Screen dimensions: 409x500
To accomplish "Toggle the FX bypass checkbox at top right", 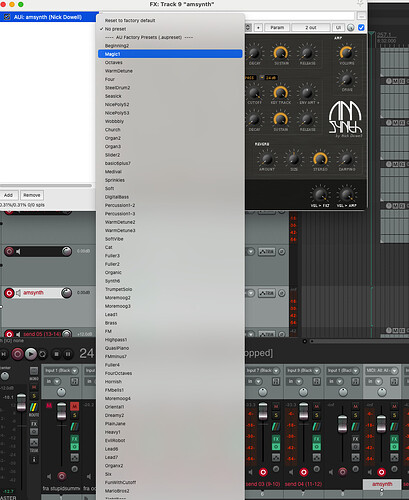I will click(x=361, y=27).
